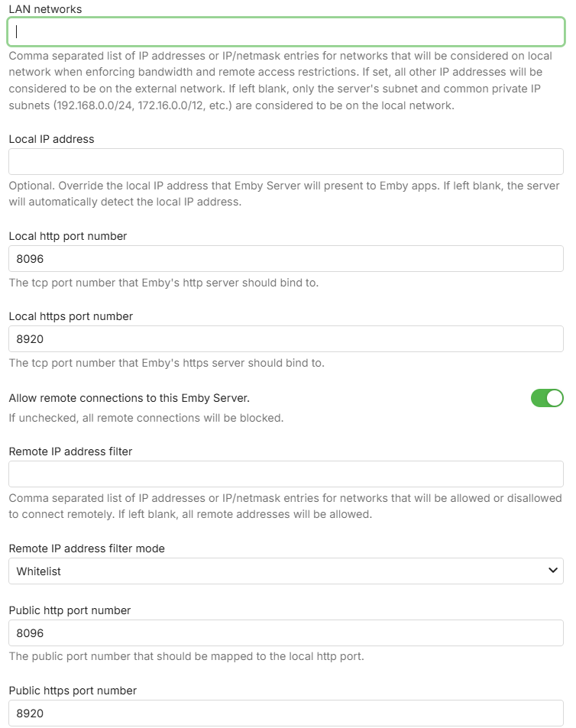Focus the Remote IP address filter input
The width and height of the screenshot is (576, 728).
[x=286, y=474]
